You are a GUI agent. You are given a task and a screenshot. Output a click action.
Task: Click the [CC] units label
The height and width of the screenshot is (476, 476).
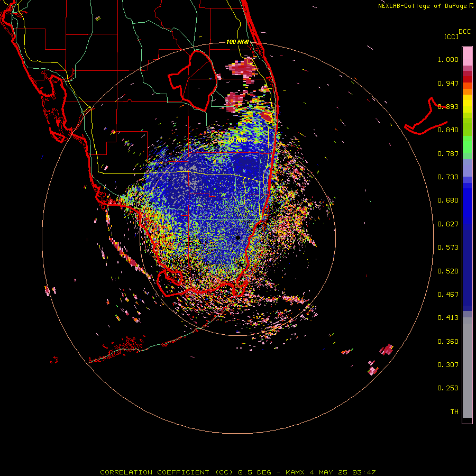451,36
